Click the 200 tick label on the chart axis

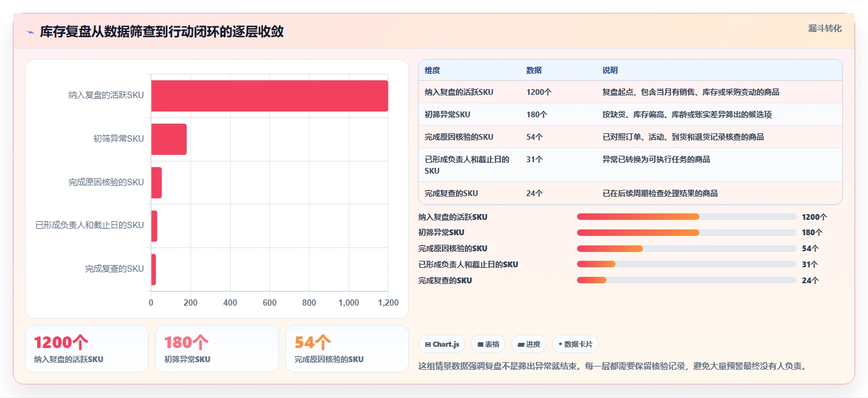[190, 303]
